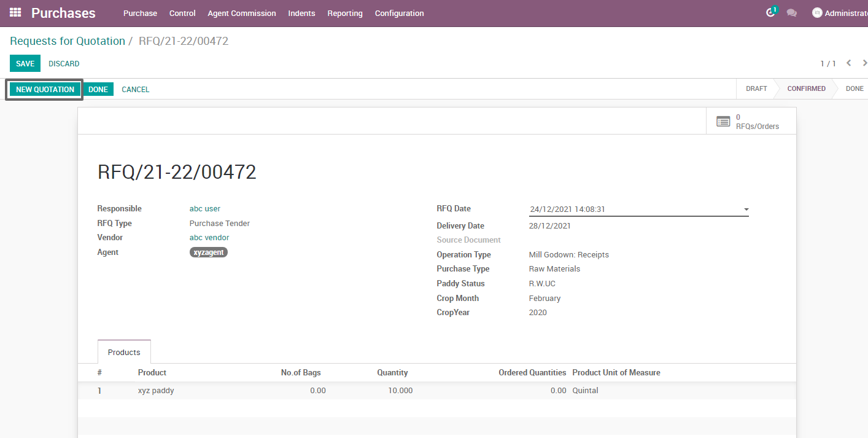Open the Indents menu
The width and height of the screenshot is (868, 438).
[x=301, y=13]
